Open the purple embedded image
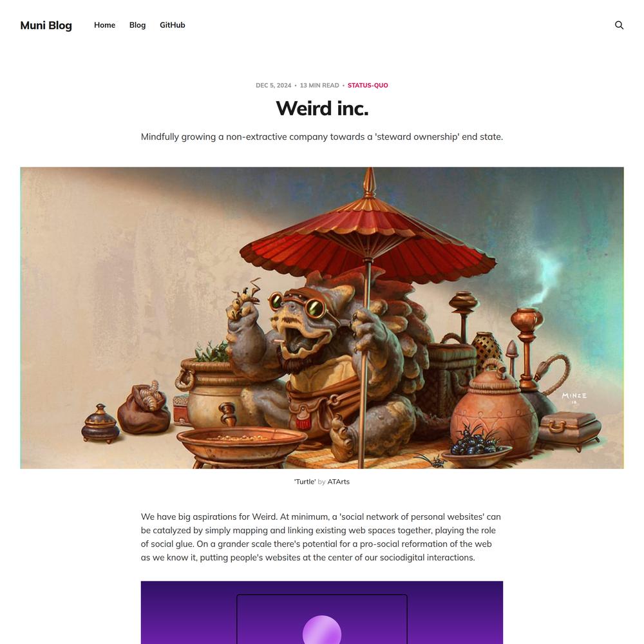This screenshot has width=644, height=644. point(322,612)
